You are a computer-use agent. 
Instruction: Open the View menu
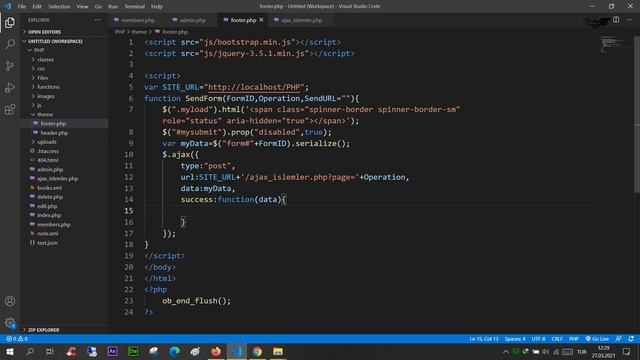(x=82, y=7)
